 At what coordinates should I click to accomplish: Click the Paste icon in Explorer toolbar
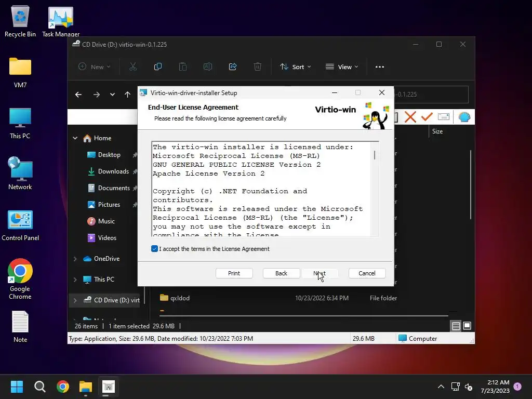(x=182, y=67)
